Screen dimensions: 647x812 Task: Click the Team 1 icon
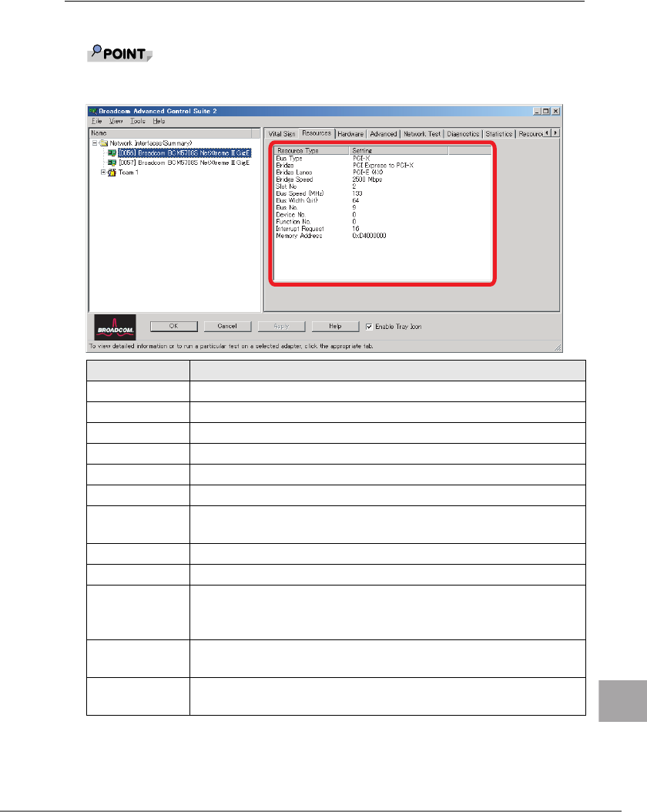pyautogui.click(x=112, y=173)
